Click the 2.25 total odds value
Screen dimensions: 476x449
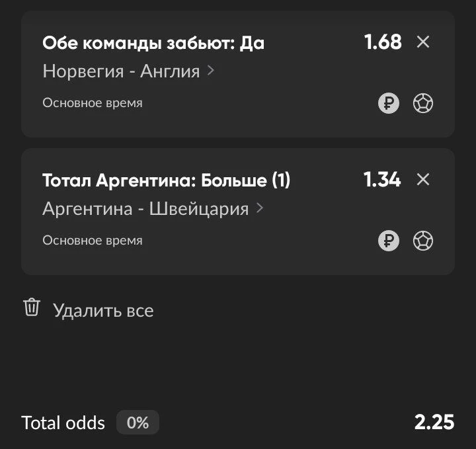(x=434, y=423)
